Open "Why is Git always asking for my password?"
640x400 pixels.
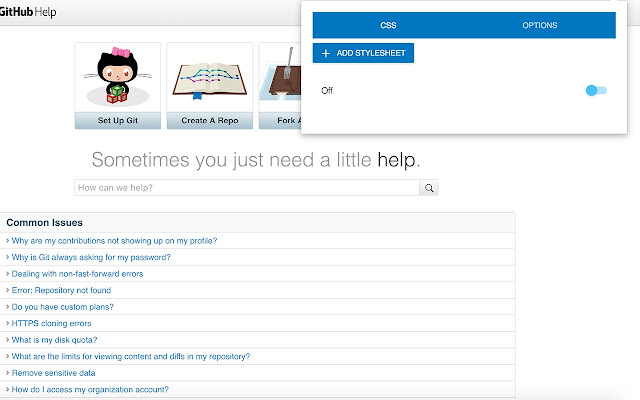tap(91, 257)
